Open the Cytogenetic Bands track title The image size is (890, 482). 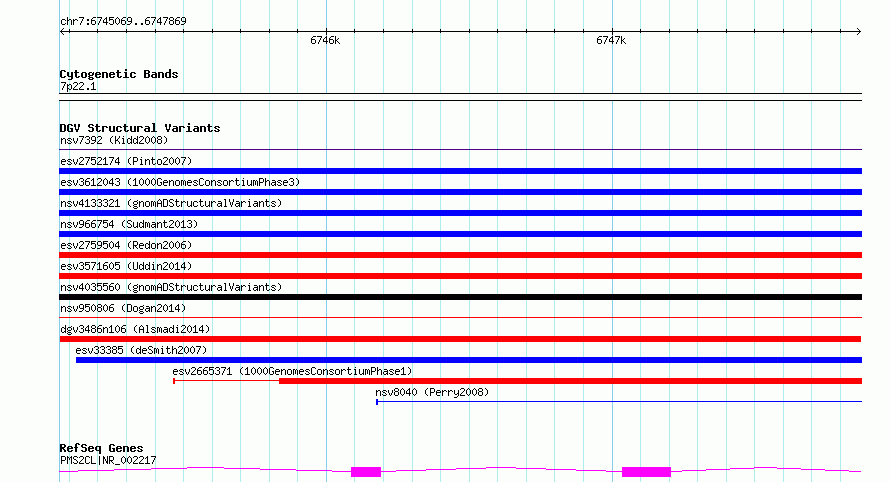119,74
